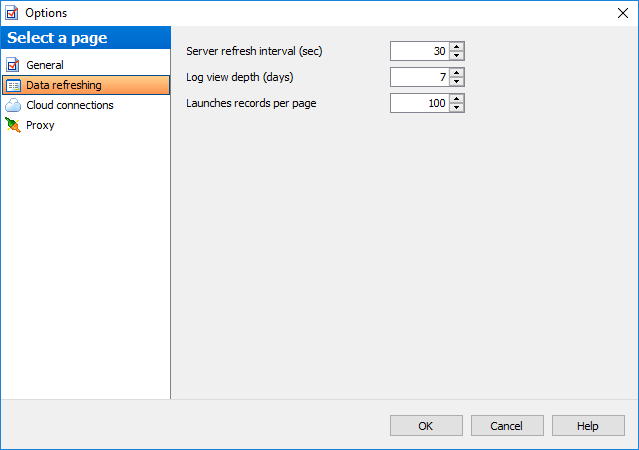This screenshot has width=639, height=450.
Task: Focus the Log view depth field
Action: pos(420,77)
